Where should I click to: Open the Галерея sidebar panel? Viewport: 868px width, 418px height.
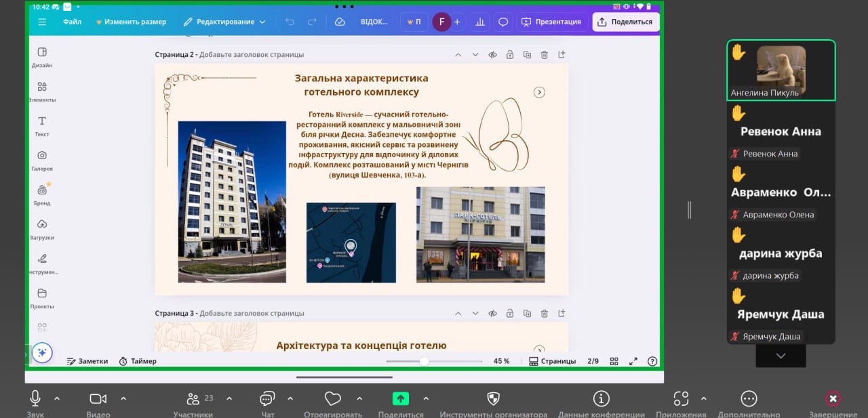[42, 161]
